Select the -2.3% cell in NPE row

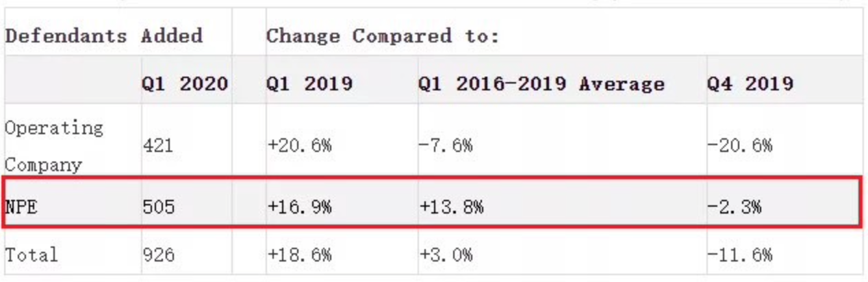tap(734, 207)
